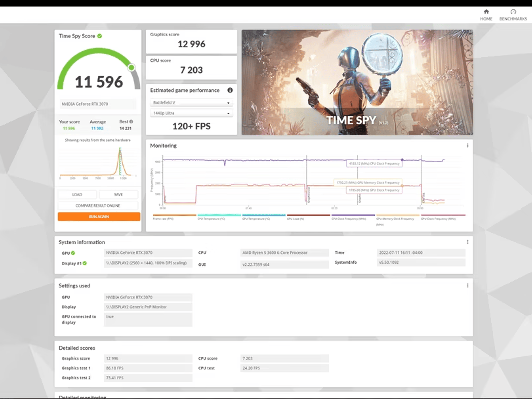This screenshot has width=532, height=399.
Task: Open the Battlefield V game dropdown
Action: pyautogui.click(x=191, y=103)
